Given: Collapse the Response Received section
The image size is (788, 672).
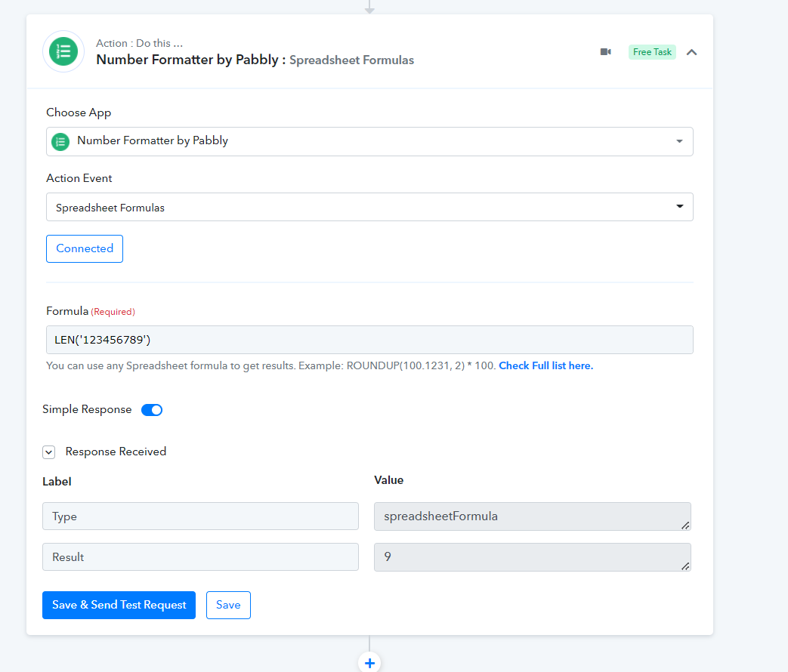Looking at the screenshot, I should (x=49, y=452).
